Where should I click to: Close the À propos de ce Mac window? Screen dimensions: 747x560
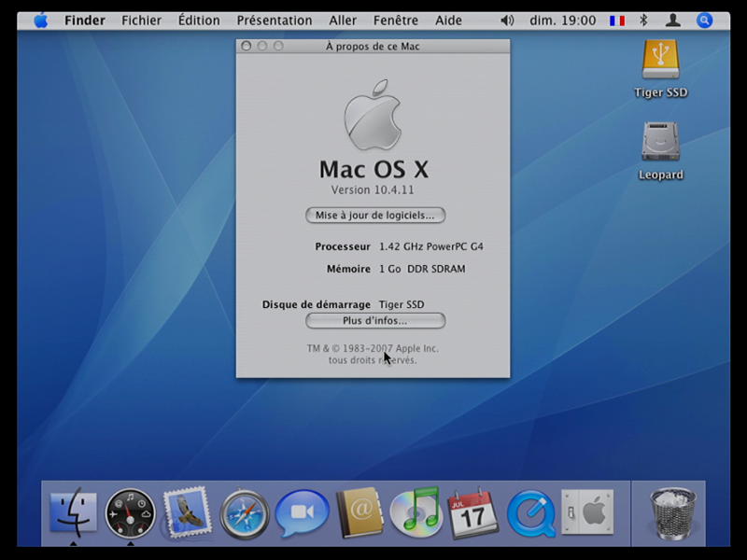247,46
